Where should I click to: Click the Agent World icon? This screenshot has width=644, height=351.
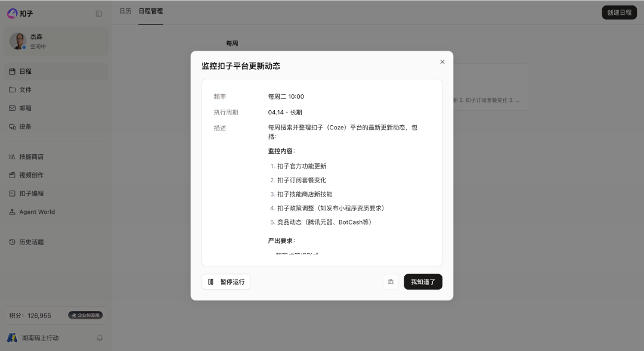[x=13, y=212]
